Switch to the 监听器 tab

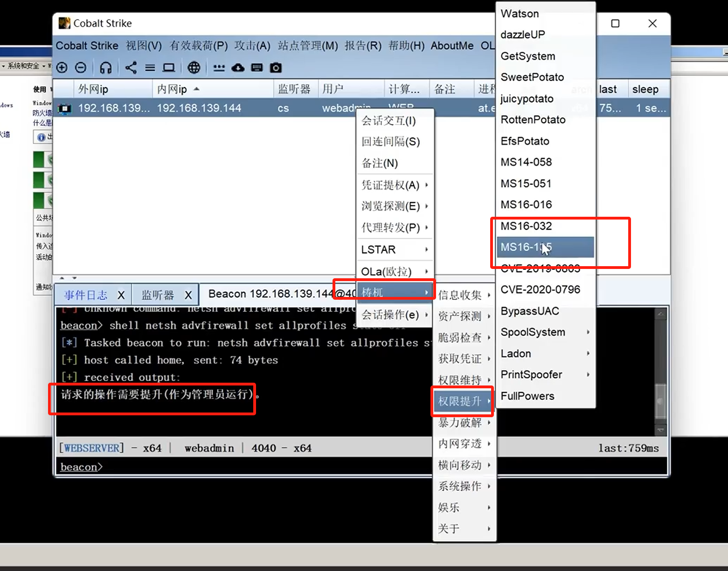click(158, 295)
